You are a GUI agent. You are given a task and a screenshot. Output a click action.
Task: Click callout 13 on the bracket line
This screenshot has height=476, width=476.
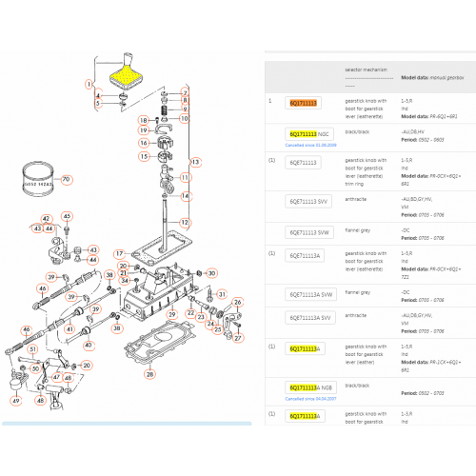point(195,162)
